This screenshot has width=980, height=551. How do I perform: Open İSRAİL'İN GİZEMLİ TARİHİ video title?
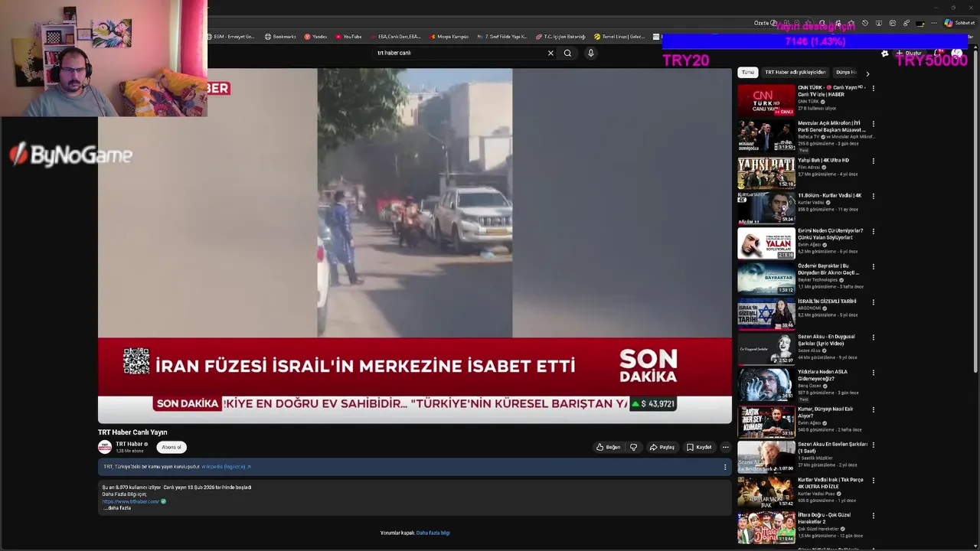[x=827, y=301]
